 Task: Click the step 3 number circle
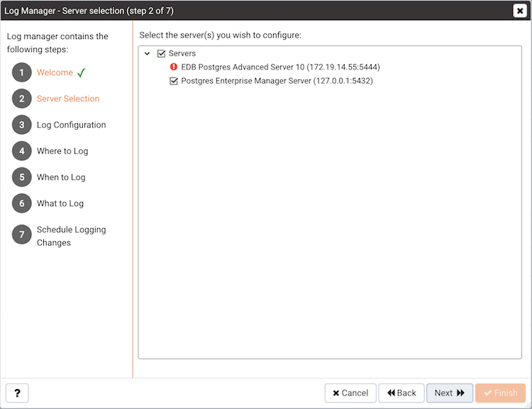coord(22,125)
